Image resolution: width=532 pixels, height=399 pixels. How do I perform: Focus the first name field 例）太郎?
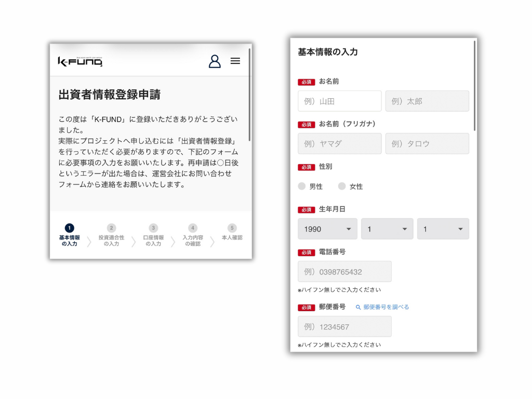tap(427, 101)
